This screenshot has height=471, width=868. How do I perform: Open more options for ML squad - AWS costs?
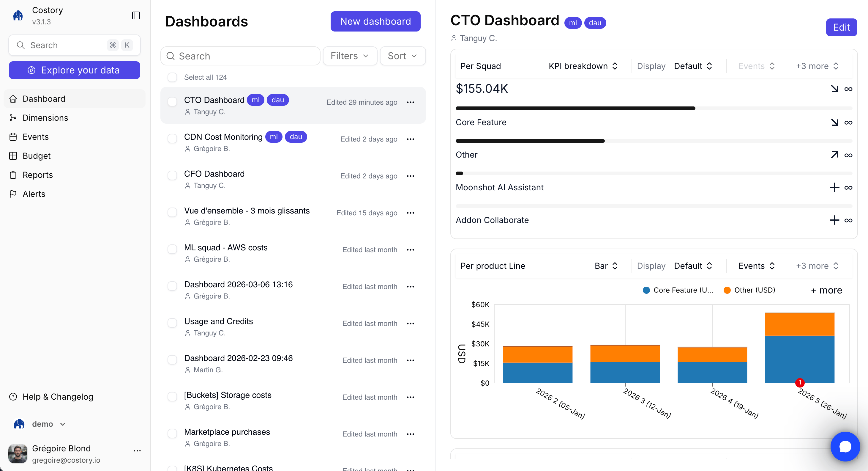(x=411, y=250)
